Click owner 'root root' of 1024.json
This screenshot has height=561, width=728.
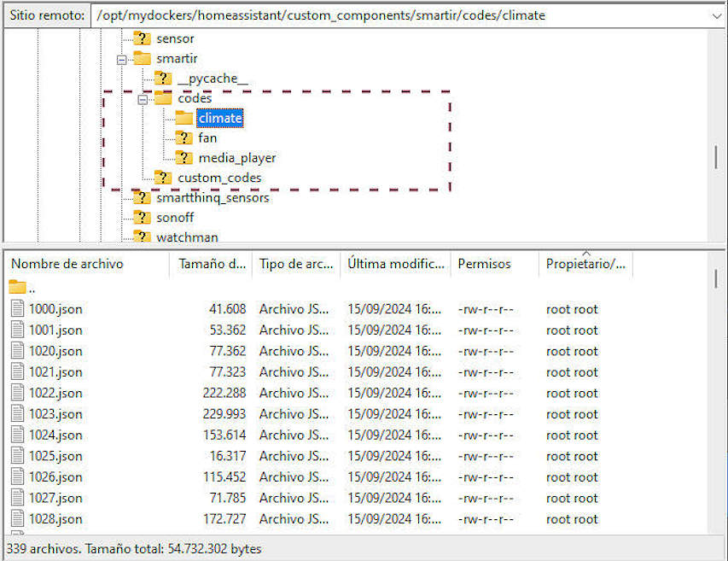coord(572,435)
